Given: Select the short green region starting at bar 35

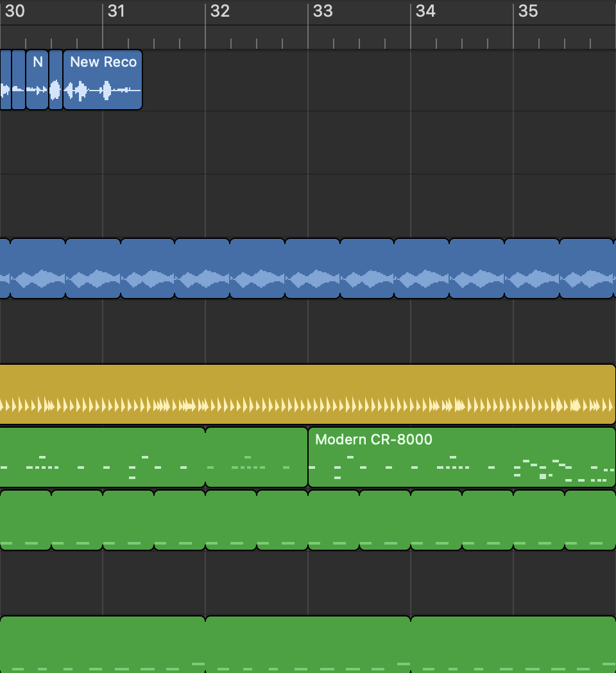Looking at the screenshot, I should 539,520.
